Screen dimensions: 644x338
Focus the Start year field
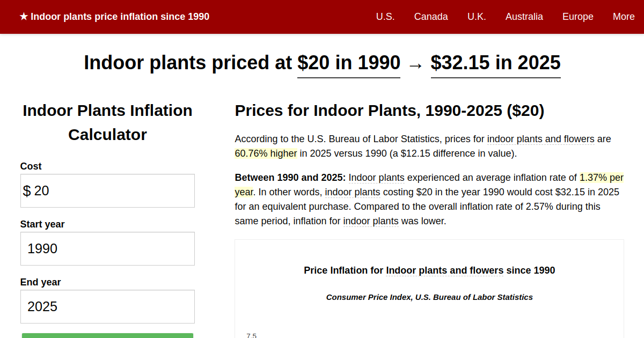(107, 248)
